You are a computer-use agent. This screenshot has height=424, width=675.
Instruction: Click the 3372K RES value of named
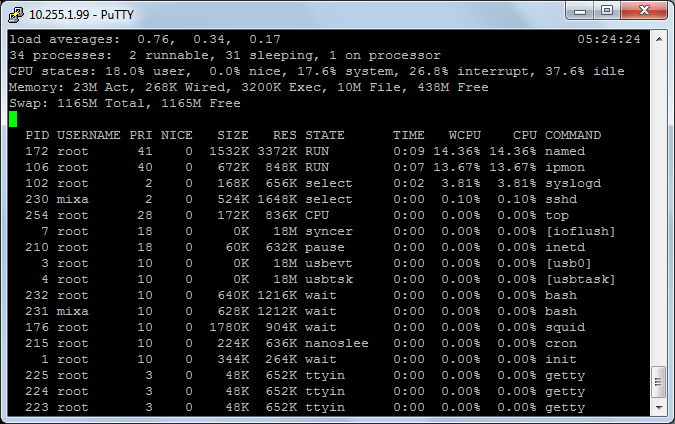pyautogui.click(x=277, y=152)
